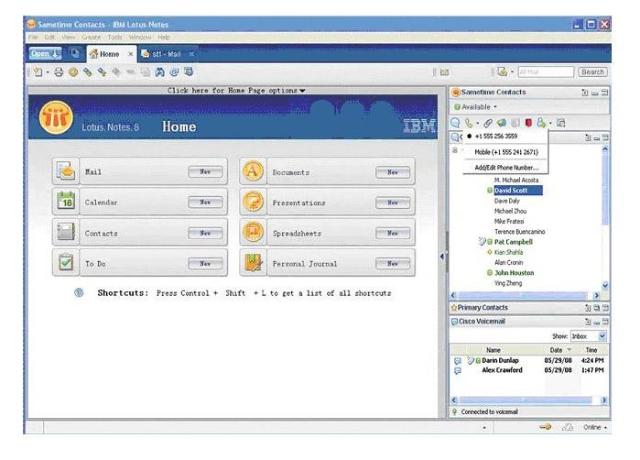This screenshot has width=640, height=460.
Task: Open the Personal Journal launcher icon
Action: click(x=253, y=263)
